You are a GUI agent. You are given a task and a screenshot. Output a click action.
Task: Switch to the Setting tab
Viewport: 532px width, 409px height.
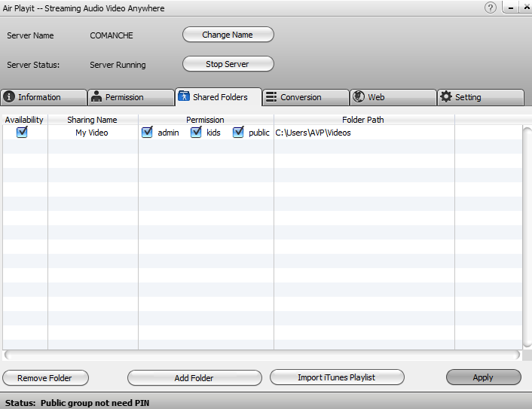click(x=481, y=97)
